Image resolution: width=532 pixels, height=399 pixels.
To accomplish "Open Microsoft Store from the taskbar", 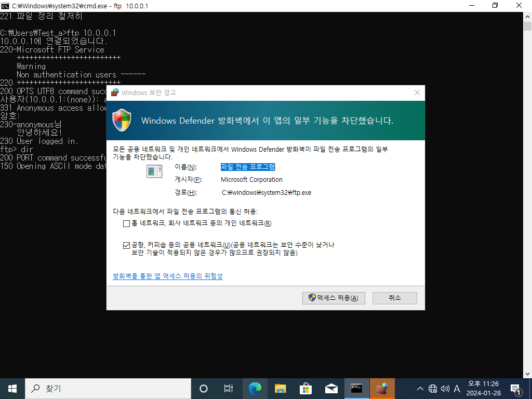I will (305, 389).
